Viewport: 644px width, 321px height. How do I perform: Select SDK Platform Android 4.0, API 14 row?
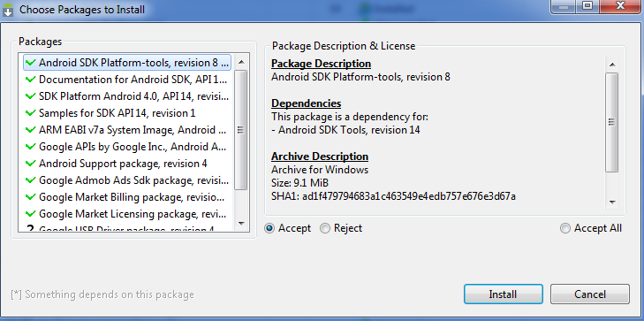(127, 96)
